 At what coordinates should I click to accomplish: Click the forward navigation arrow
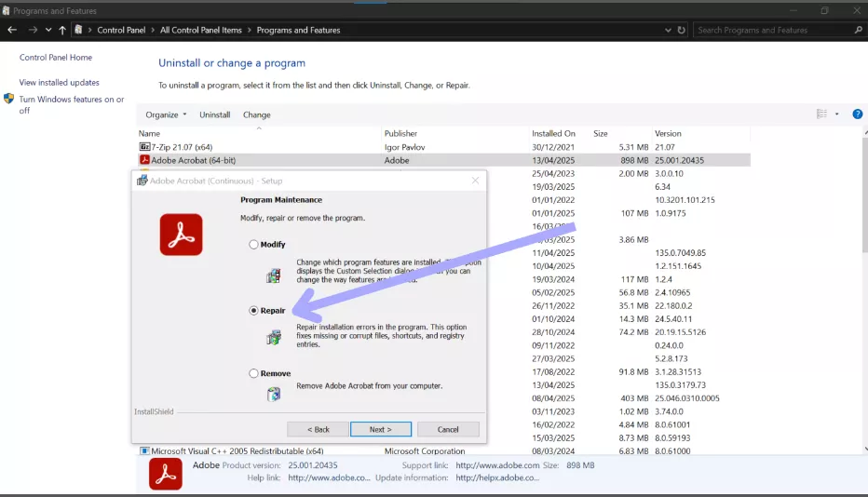[x=33, y=30]
